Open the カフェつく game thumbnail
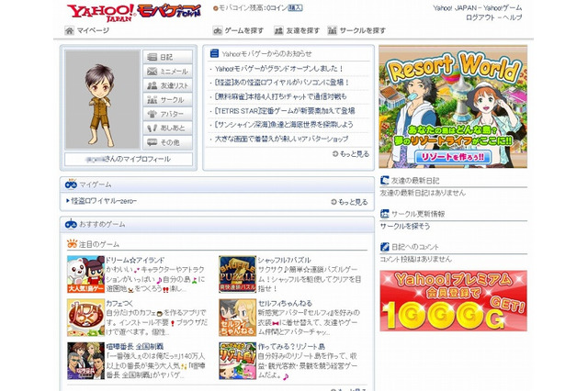The width and height of the screenshot is (588, 391). click(x=85, y=318)
